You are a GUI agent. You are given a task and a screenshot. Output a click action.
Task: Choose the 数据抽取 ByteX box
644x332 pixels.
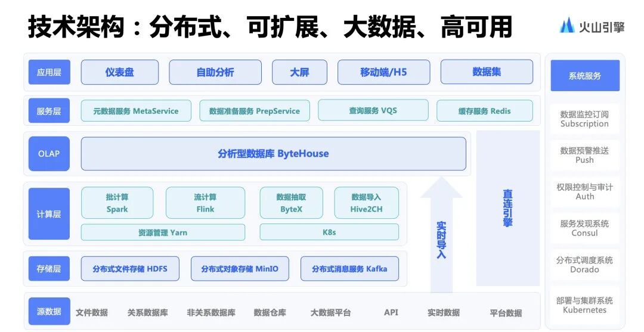coord(291,203)
